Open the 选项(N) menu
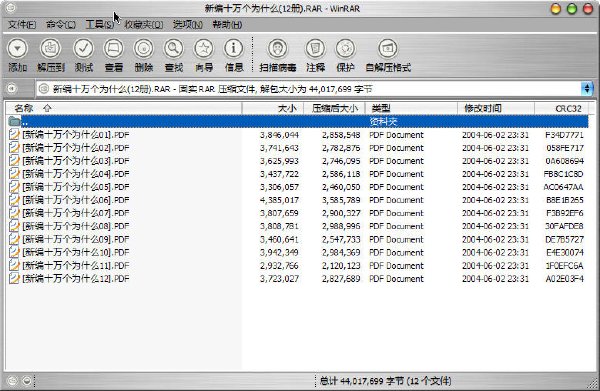This screenshot has height=391, width=600. (x=188, y=25)
